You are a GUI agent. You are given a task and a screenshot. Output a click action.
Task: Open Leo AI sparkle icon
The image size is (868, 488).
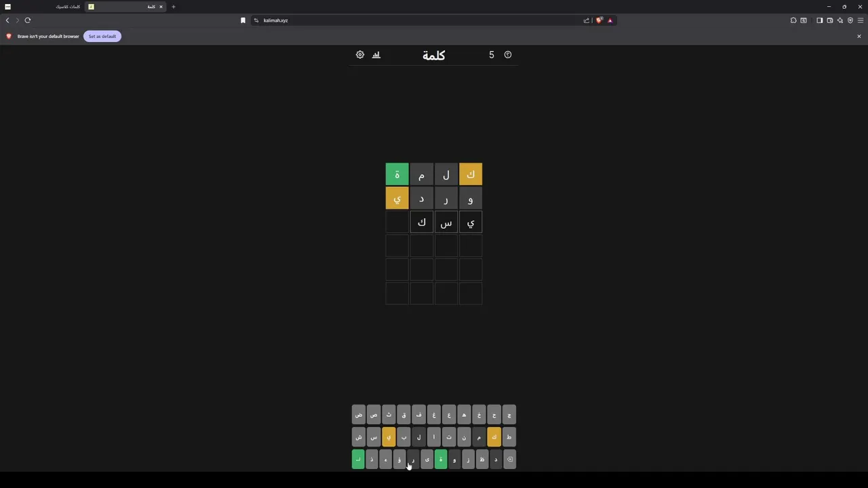pos(840,20)
